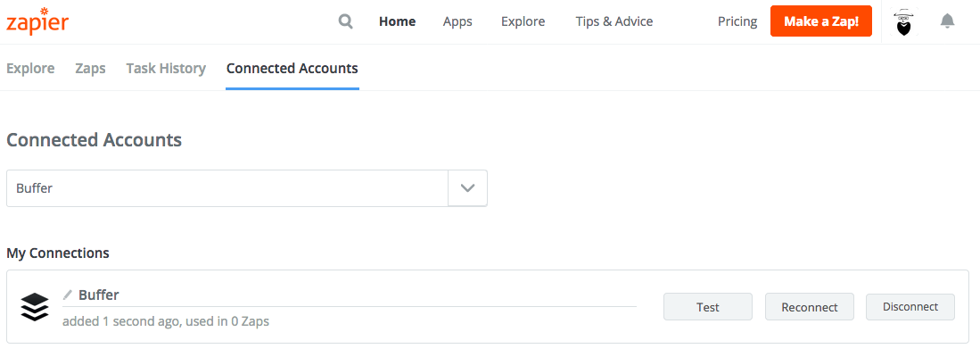Open the Buffer app selection box

[247, 188]
